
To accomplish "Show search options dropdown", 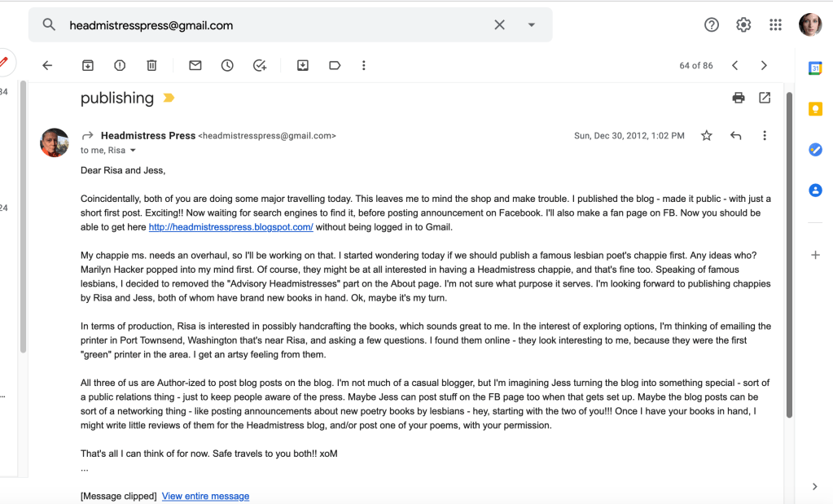I will click(532, 25).
